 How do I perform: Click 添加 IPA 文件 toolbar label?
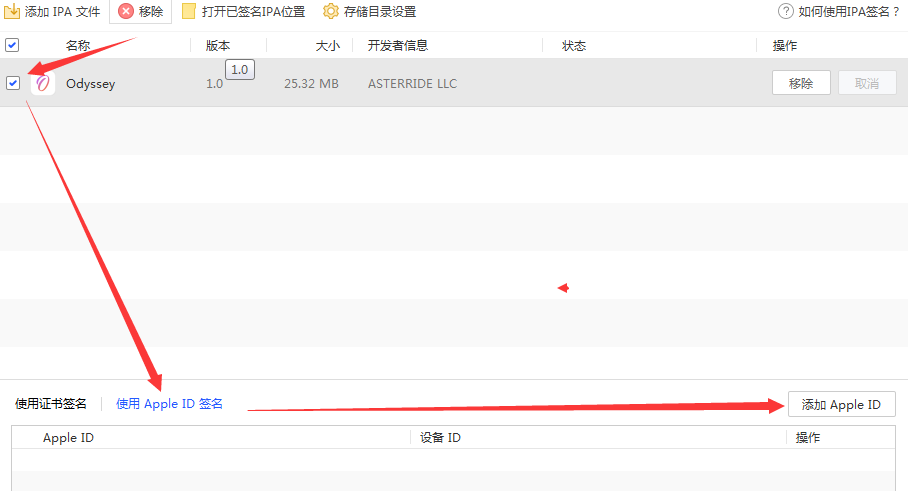[x=63, y=12]
